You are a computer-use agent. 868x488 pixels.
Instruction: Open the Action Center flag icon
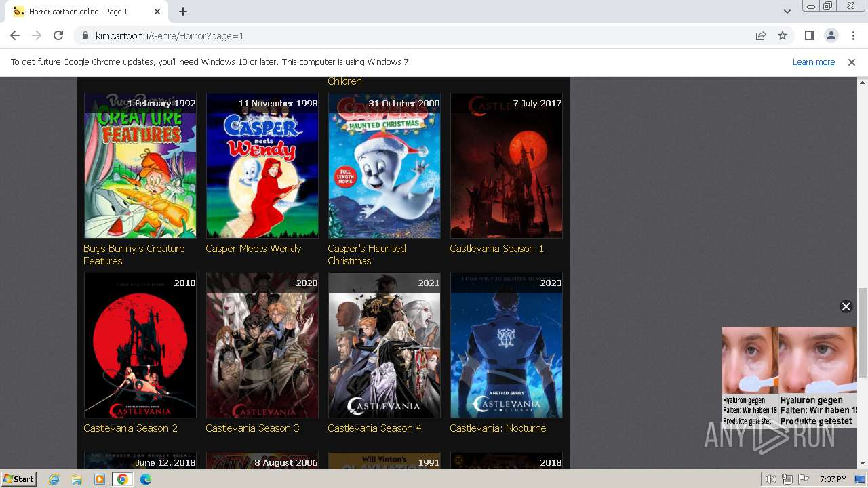[804, 479]
